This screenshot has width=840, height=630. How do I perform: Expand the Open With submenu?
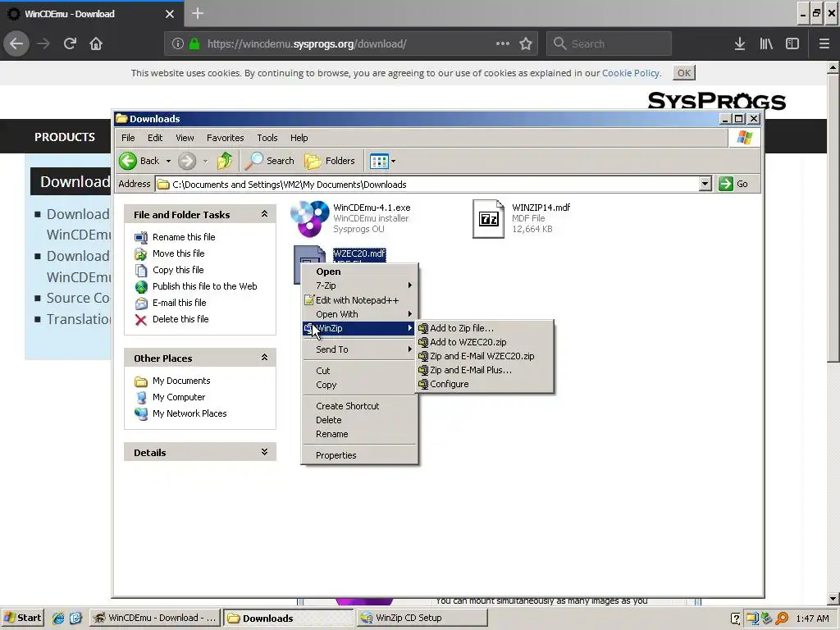359,314
